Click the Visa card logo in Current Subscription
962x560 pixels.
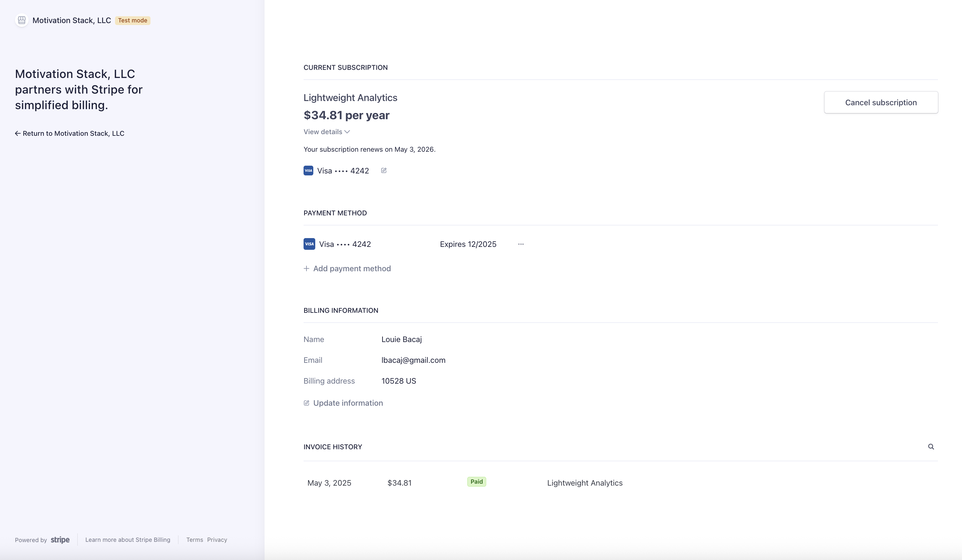(x=308, y=171)
